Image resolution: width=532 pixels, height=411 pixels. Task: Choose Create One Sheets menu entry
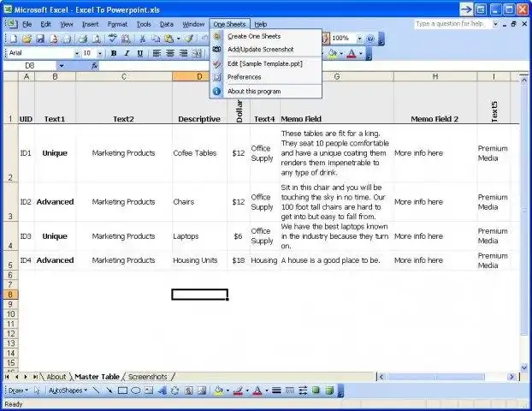(266, 36)
